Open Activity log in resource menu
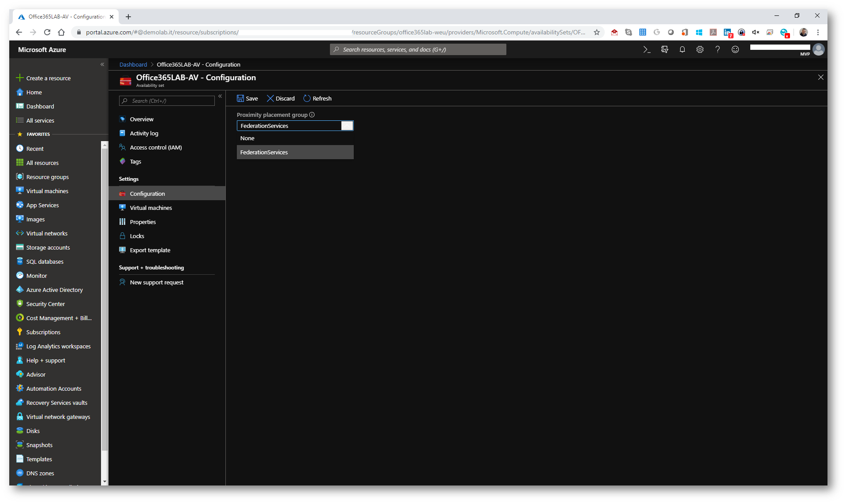The image size is (846, 504). click(144, 133)
